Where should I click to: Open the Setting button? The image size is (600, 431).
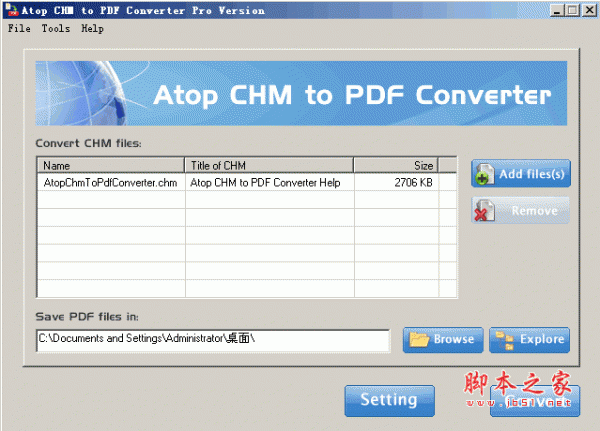click(x=390, y=400)
